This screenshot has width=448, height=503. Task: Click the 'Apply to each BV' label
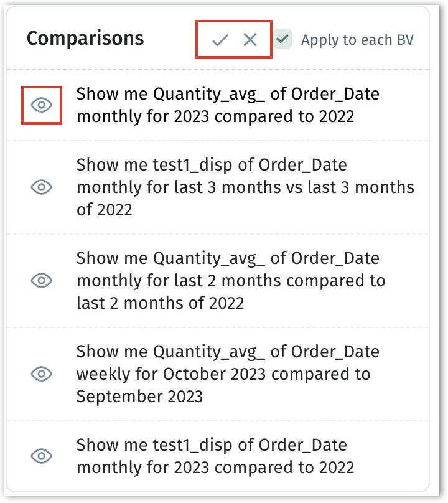357,40
